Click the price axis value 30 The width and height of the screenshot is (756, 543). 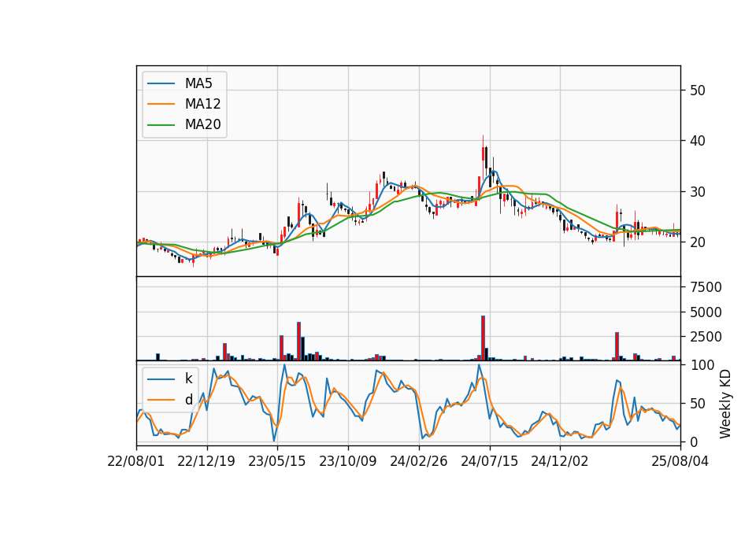pyautogui.click(x=697, y=192)
